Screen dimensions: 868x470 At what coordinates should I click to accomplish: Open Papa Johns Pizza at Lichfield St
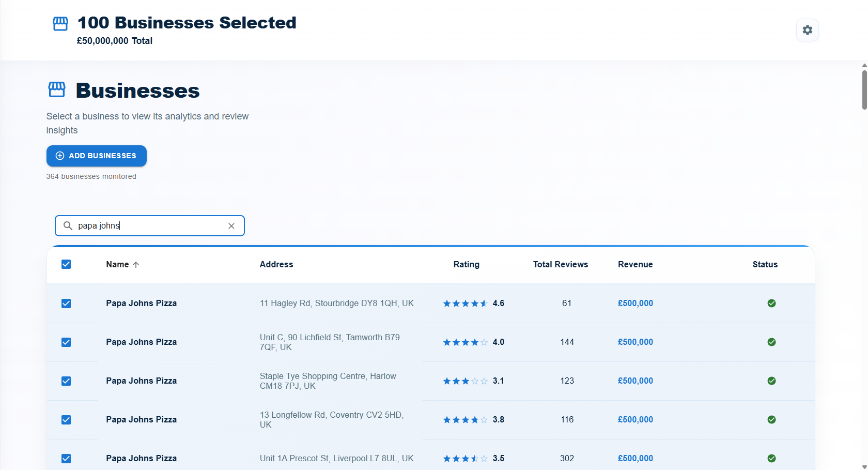(x=142, y=342)
